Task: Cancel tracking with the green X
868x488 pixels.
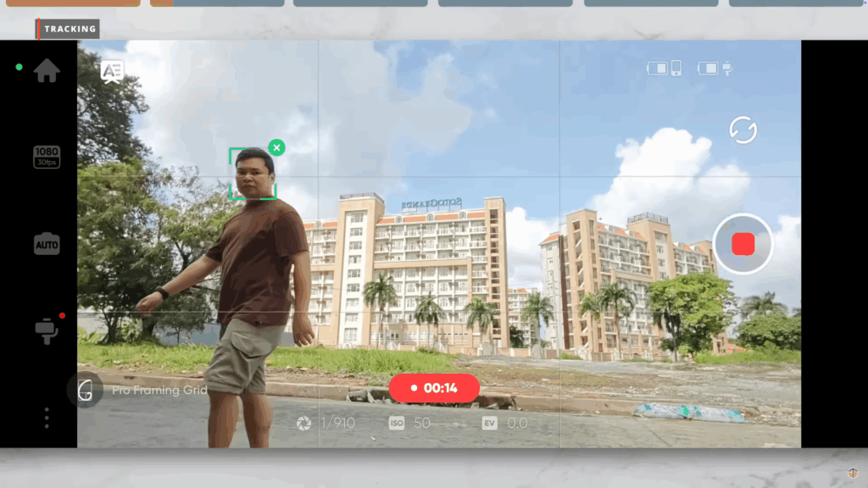Action: (x=276, y=147)
